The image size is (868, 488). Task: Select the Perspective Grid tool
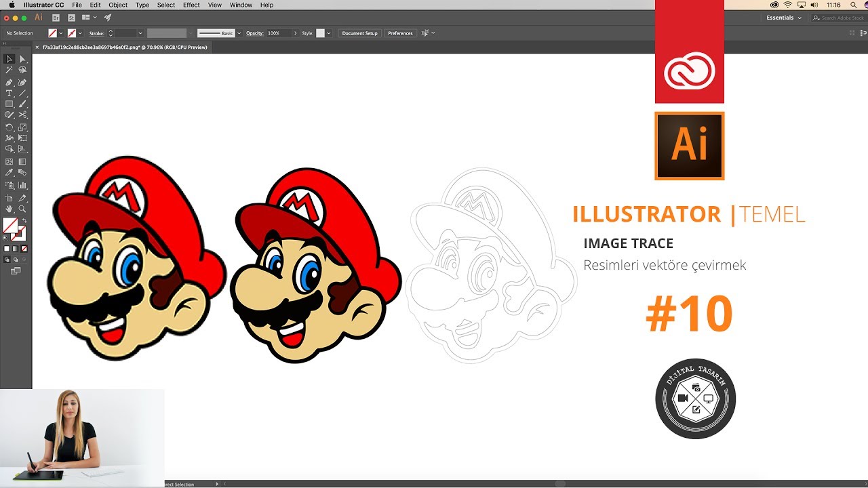22,148
